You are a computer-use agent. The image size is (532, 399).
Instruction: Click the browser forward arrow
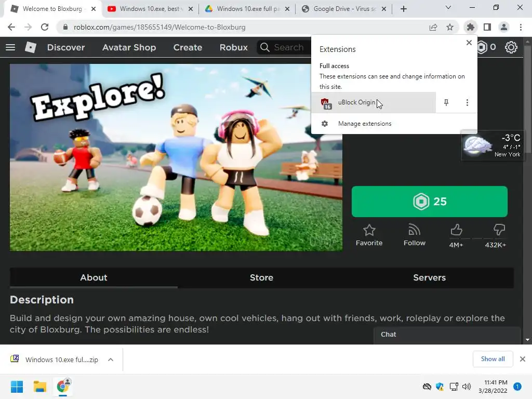coord(28,27)
